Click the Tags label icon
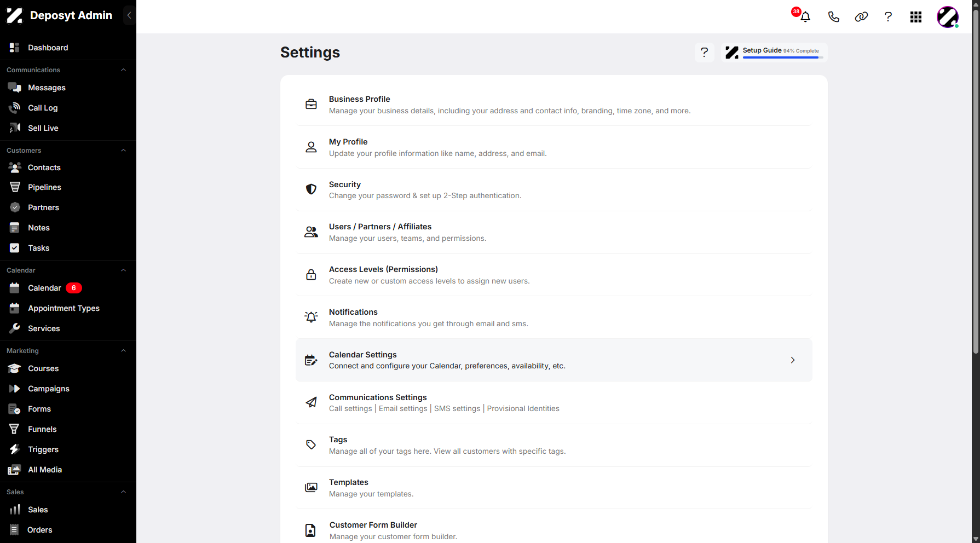Screen dimensions: 980x543 click(x=311, y=444)
